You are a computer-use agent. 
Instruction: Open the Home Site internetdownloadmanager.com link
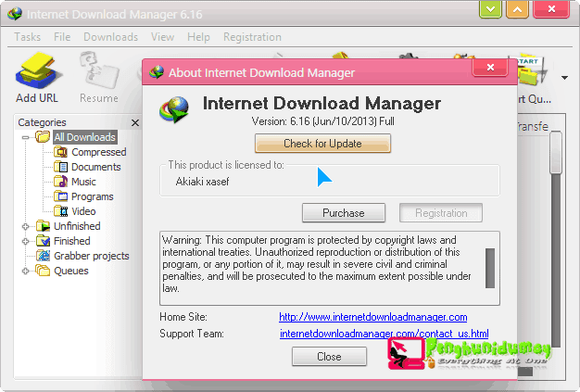[372, 317]
